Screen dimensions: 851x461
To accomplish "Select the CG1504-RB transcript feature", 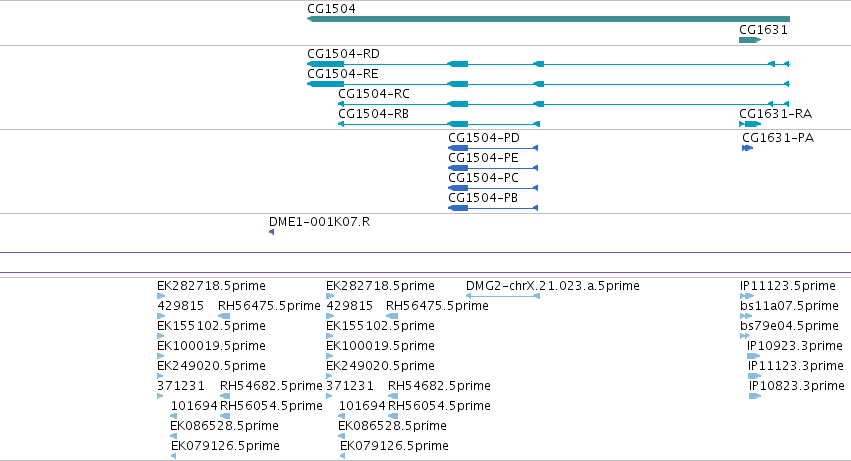I will (439, 124).
